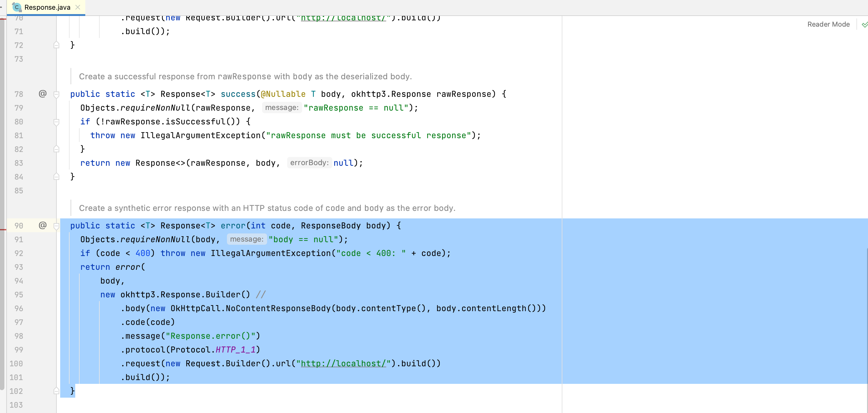Click the errorBody: inlay hint
The image size is (868, 413).
coord(309,163)
